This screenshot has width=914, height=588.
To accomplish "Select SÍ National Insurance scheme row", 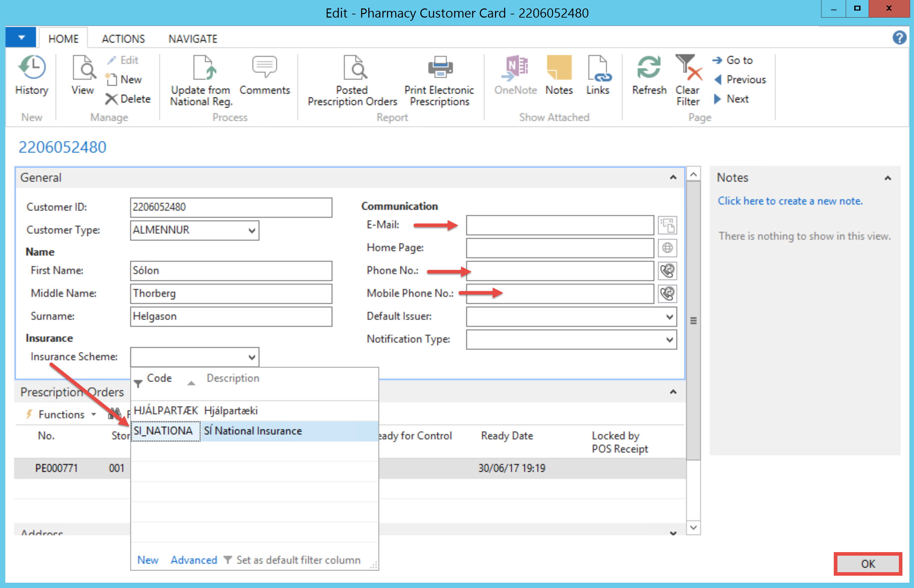I will tap(253, 431).
